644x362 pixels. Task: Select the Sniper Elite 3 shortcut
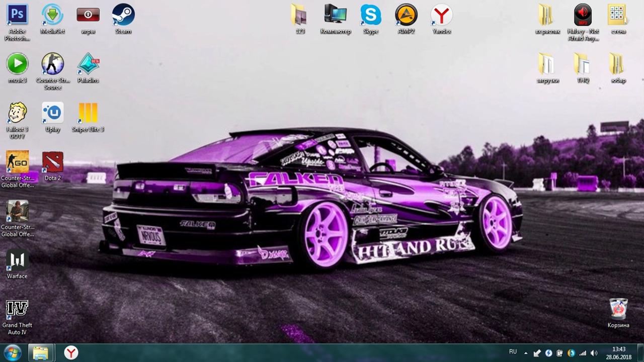pos(88,113)
